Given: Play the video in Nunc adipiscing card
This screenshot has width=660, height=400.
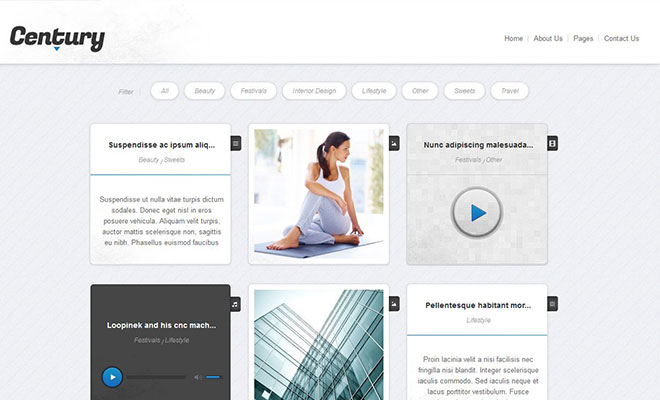Looking at the screenshot, I should [x=477, y=213].
